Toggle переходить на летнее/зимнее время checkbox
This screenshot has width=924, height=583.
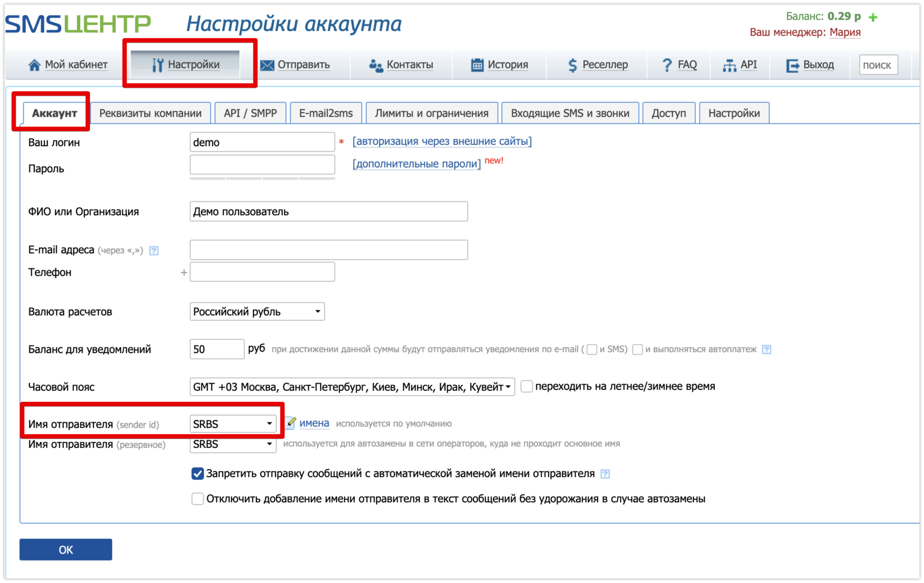(527, 386)
